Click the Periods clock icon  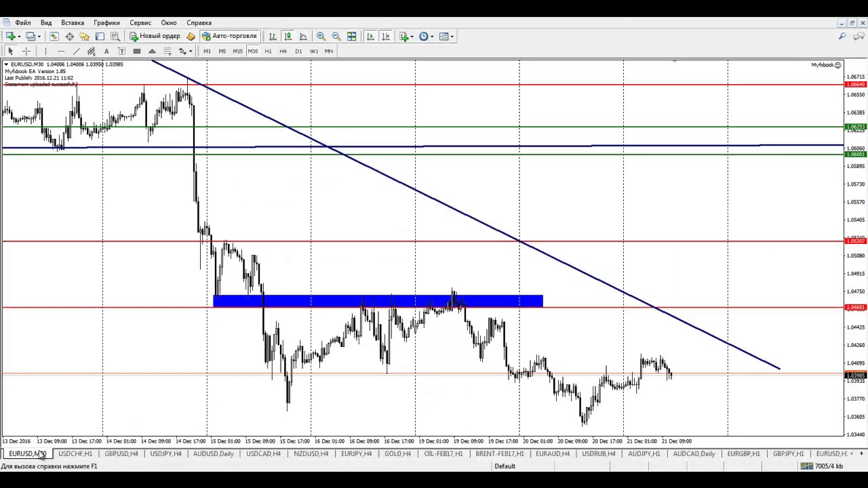pos(423,36)
